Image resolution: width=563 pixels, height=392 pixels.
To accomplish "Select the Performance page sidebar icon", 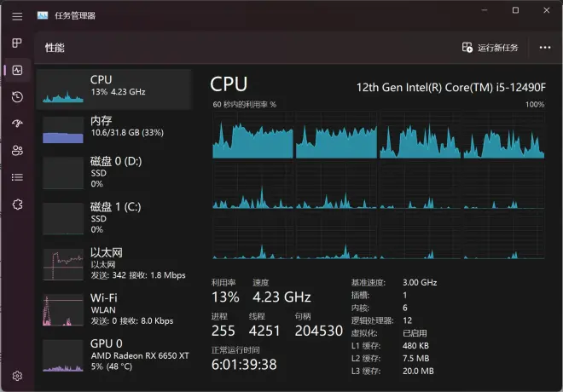I will [17, 70].
